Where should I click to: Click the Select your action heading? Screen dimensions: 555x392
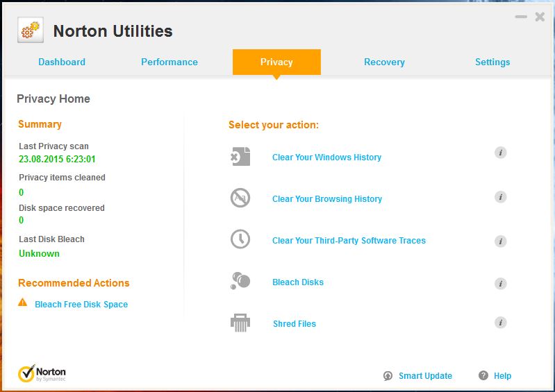pos(274,125)
